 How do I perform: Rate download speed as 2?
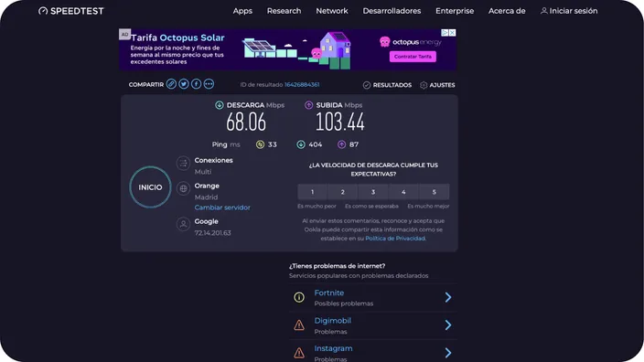(342, 192)
